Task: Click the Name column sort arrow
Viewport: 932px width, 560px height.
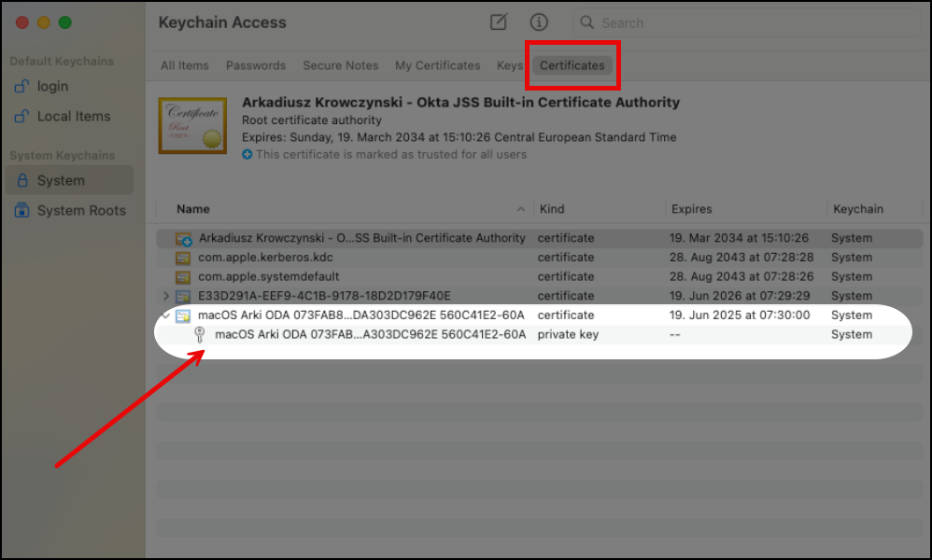Action: tap(521, 209)
